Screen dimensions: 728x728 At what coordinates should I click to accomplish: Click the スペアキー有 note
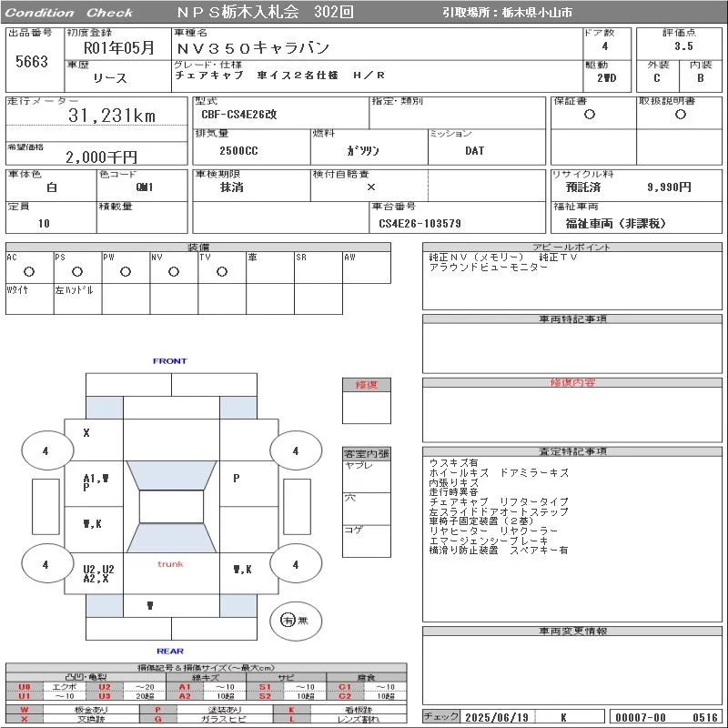[x=539, y=551]
